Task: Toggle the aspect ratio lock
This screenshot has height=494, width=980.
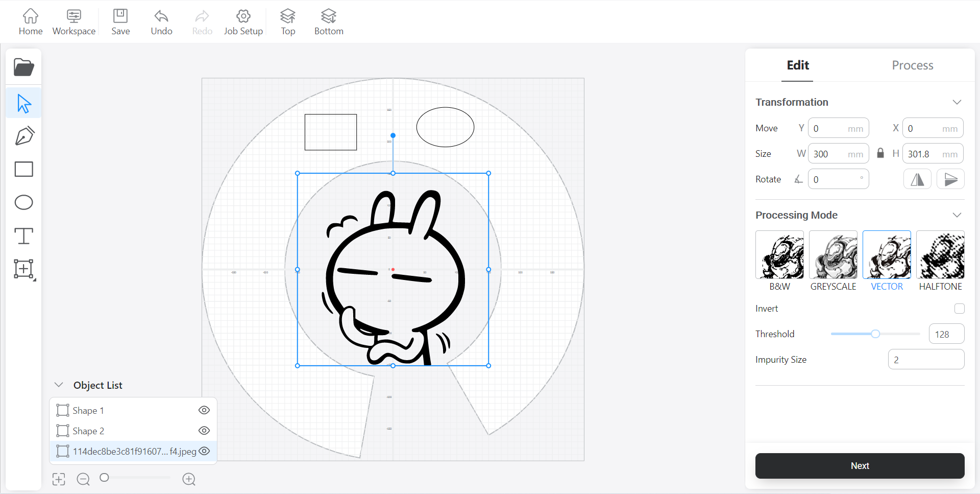Action: point(880,153)
